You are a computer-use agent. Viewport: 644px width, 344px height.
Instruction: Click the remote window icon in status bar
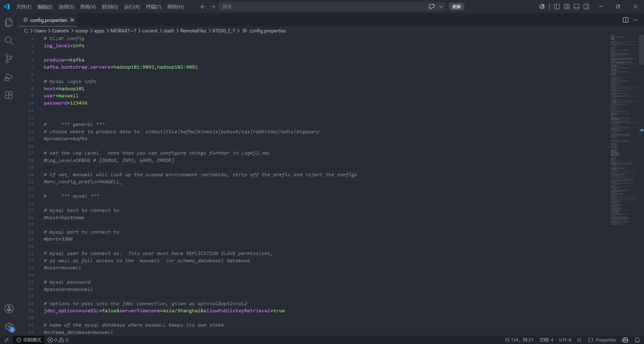click(x=7, y=340)
